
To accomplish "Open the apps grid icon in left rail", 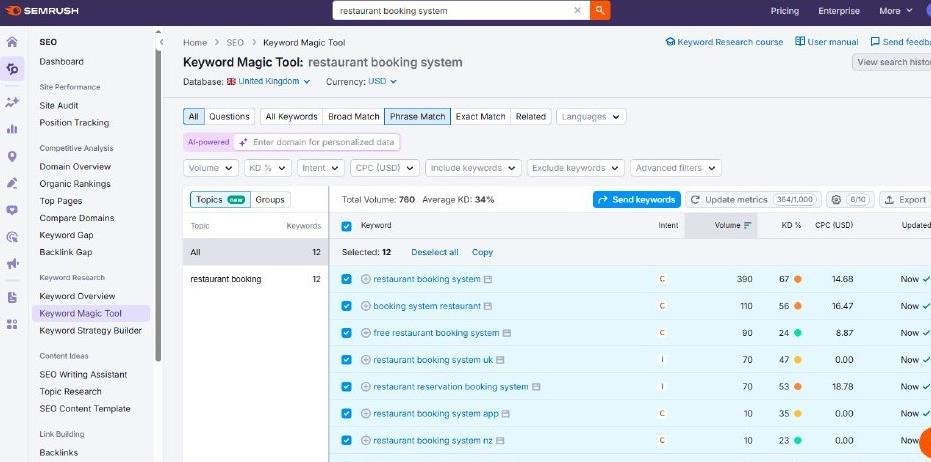I will 12,324.
